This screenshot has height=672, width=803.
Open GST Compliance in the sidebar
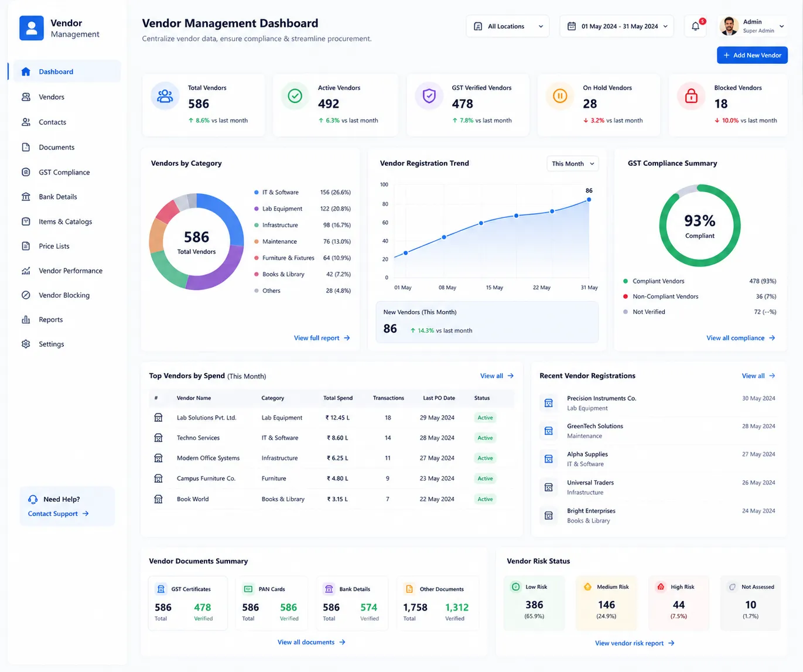tap(64, 172)
